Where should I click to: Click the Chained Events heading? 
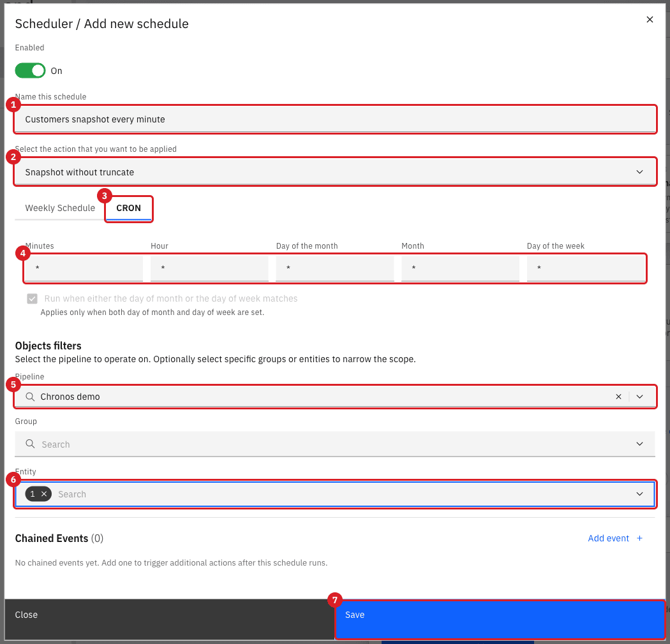point(59,538)
